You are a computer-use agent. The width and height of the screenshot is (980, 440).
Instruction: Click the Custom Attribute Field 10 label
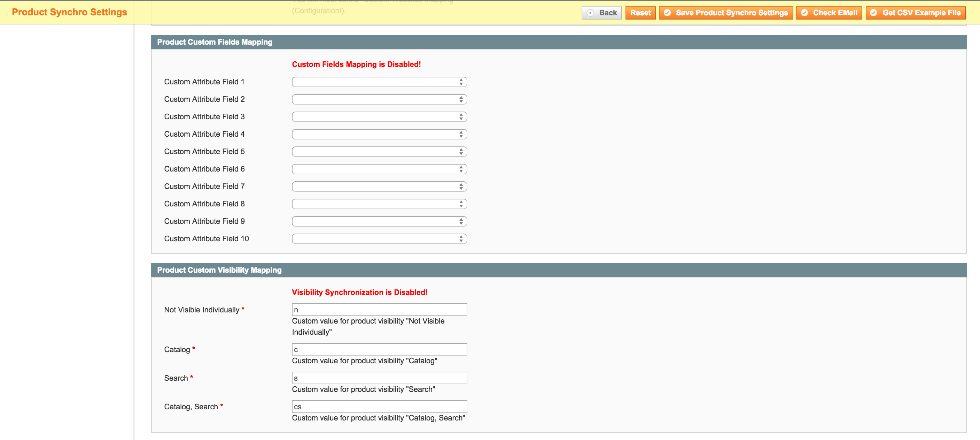point(206,239)
